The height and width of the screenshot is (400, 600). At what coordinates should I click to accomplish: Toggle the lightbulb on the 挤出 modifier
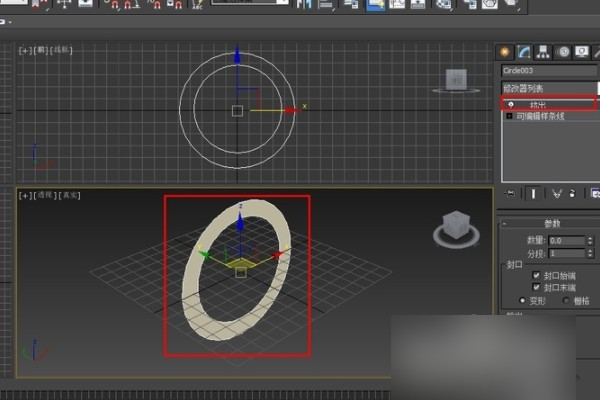pos(511,104)
